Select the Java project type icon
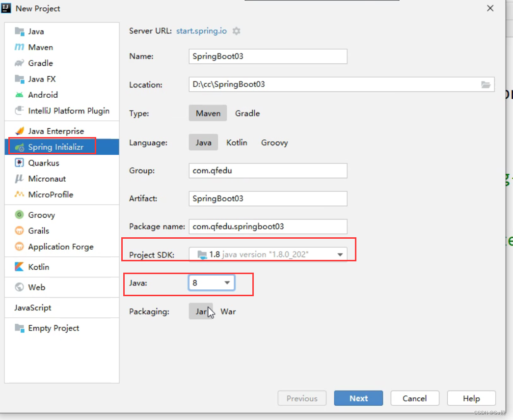The image size is (513, 420). [x=19, y=31]
